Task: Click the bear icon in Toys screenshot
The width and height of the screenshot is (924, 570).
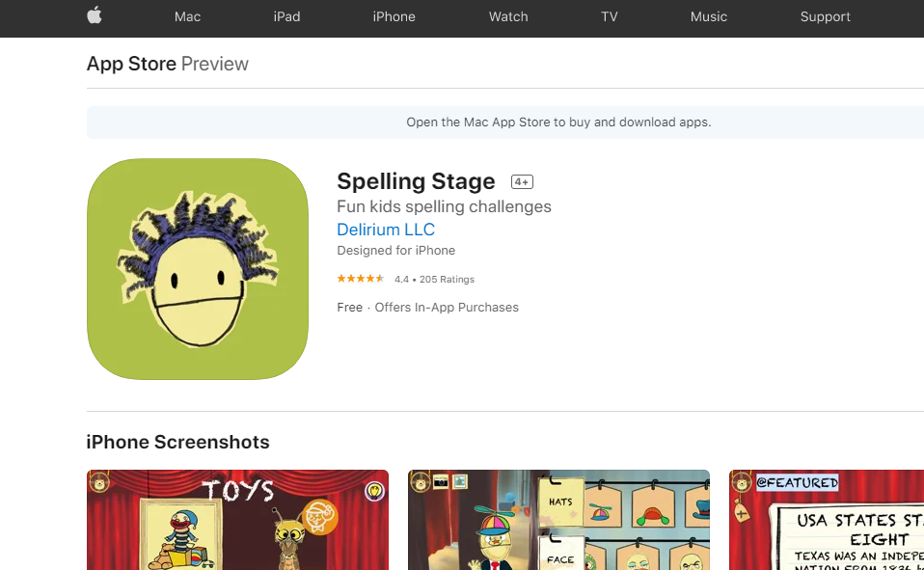Action: click(98, 482)
